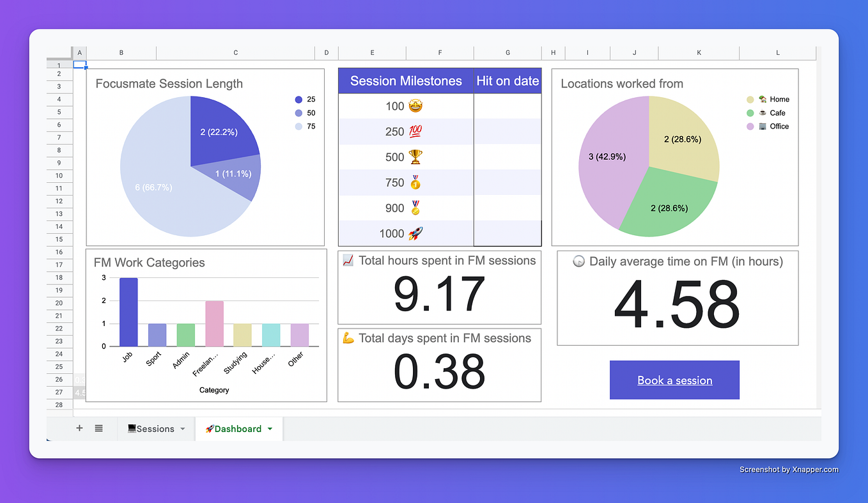Click the rocket icon on the Dashboard tab
The image size is (868, 503).
[x=210, y=428]
